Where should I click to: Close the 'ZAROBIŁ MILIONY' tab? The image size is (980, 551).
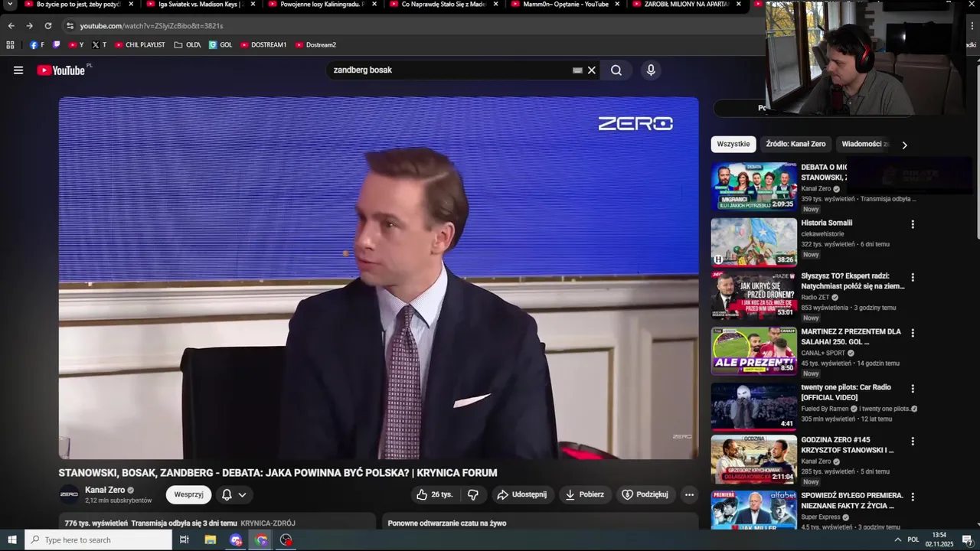[x=739, y=4]
